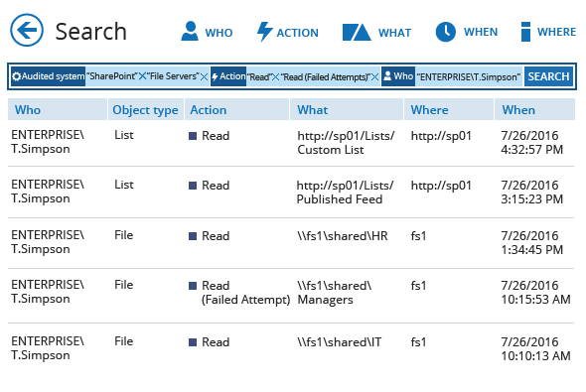
Task: Remove the "Read" action filter value
Action: tap(275, 77)
